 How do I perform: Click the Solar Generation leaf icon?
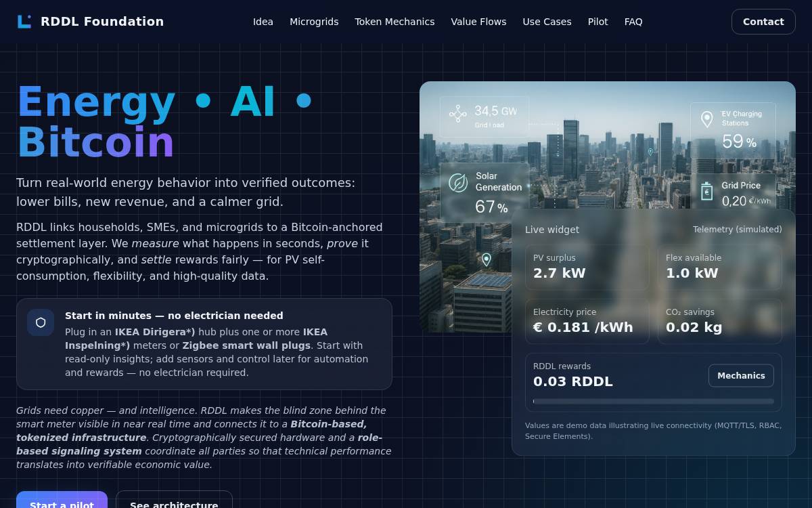pyautogui.click(x=458, y=183)
